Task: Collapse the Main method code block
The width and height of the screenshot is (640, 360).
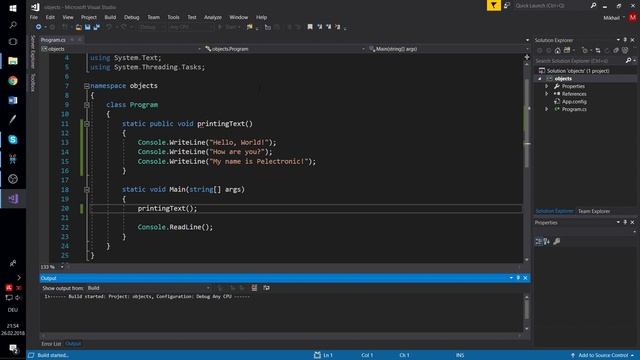Action: (87, 190)
